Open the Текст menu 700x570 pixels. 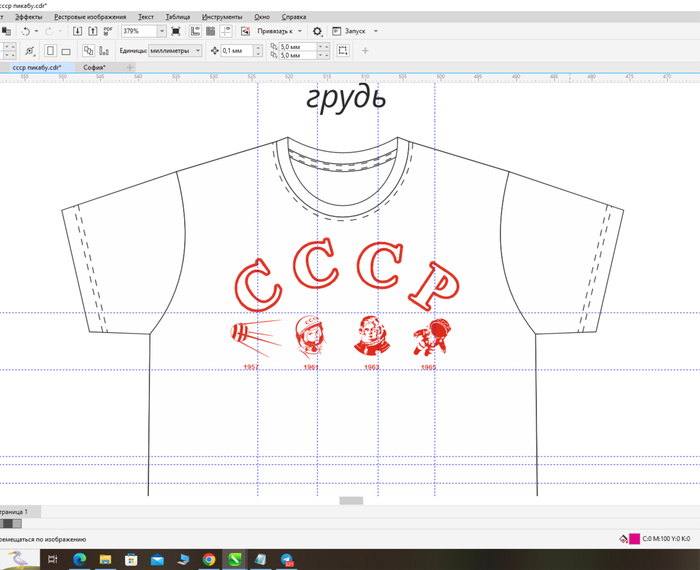tap(146, 17)
